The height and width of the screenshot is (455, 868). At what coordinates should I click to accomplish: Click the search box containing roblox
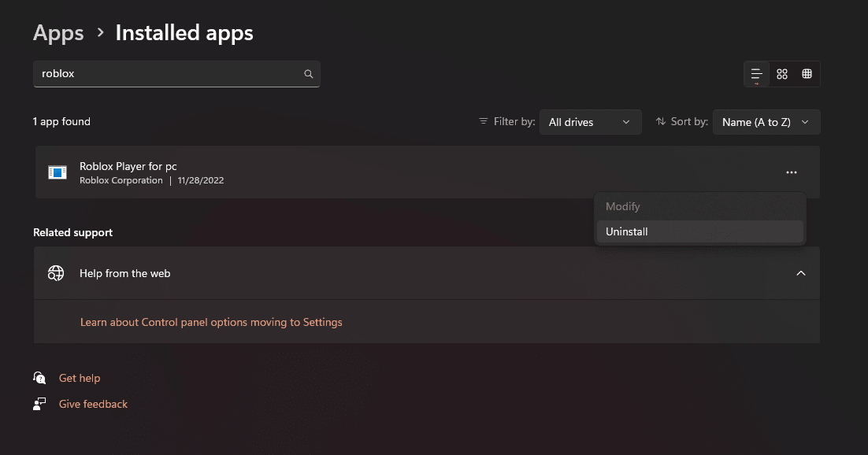176,74
